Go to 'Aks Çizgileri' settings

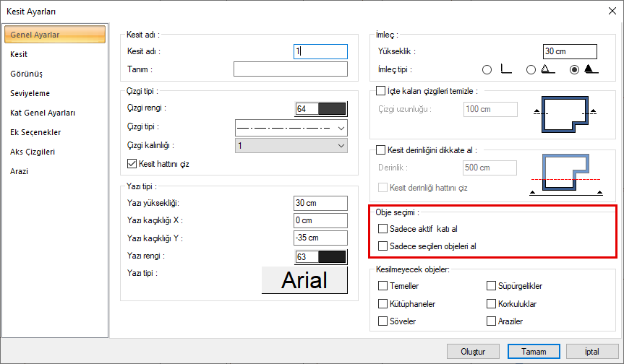(33, 152)
